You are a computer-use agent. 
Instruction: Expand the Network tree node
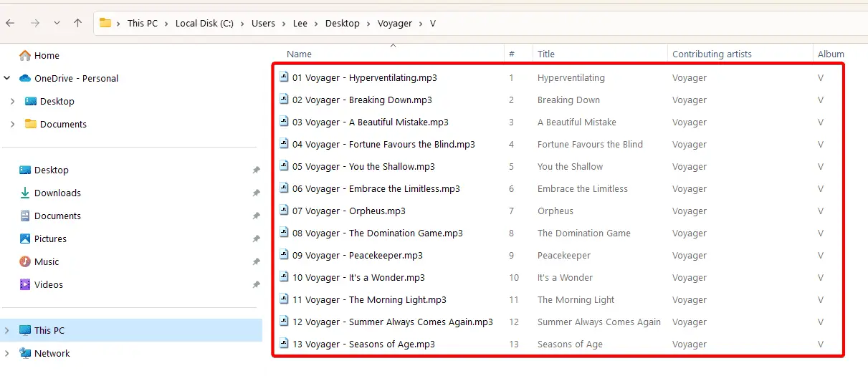[8, 353]
